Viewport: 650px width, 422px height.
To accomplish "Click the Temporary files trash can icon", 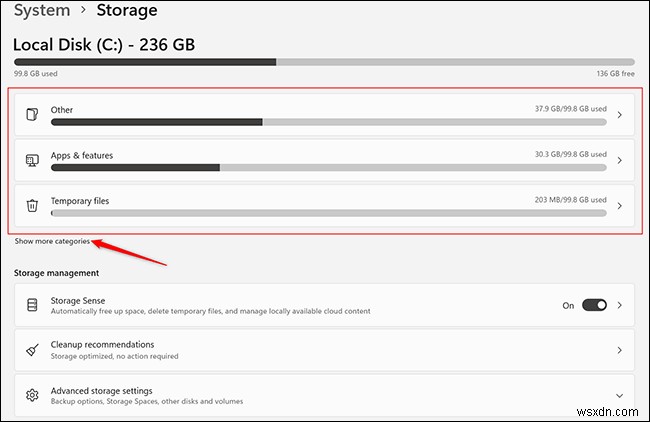I will click(32, 206).
